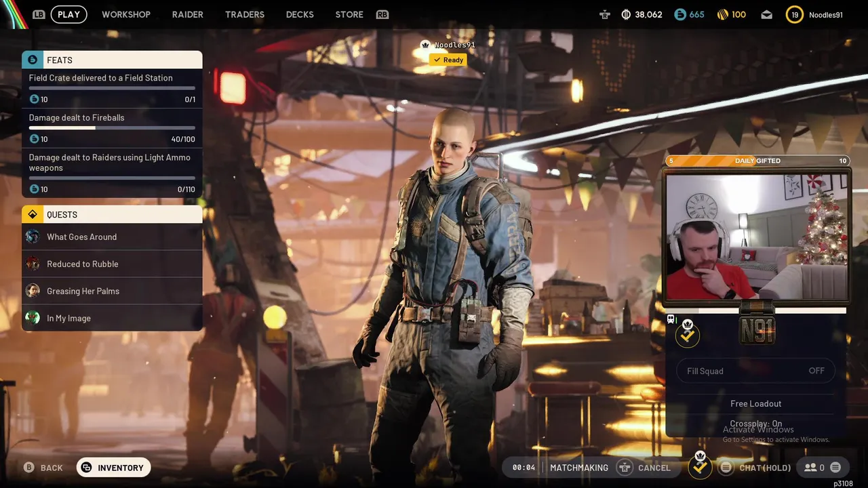Screen dimensions: 868x488
Task: Click the blue cred icon beside 665
Action: (680, 14)
